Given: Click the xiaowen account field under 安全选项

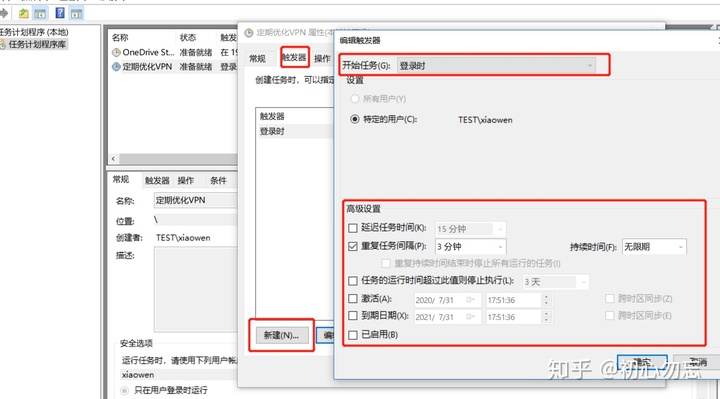Looking at the screenshot, I should pos(179,375).
